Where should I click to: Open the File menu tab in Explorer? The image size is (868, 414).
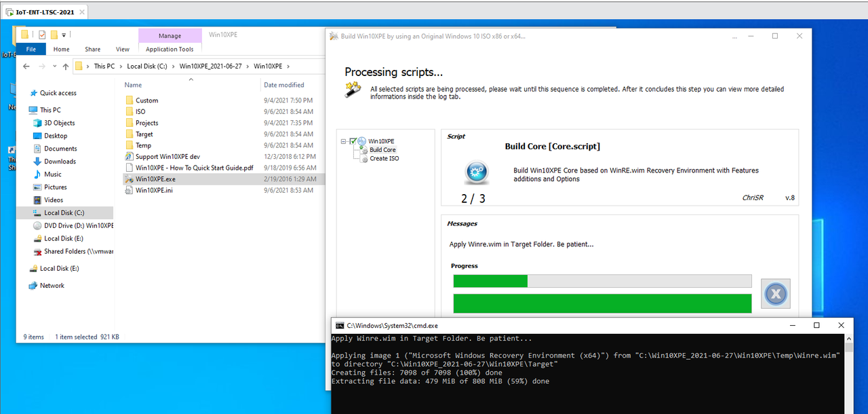31,49
